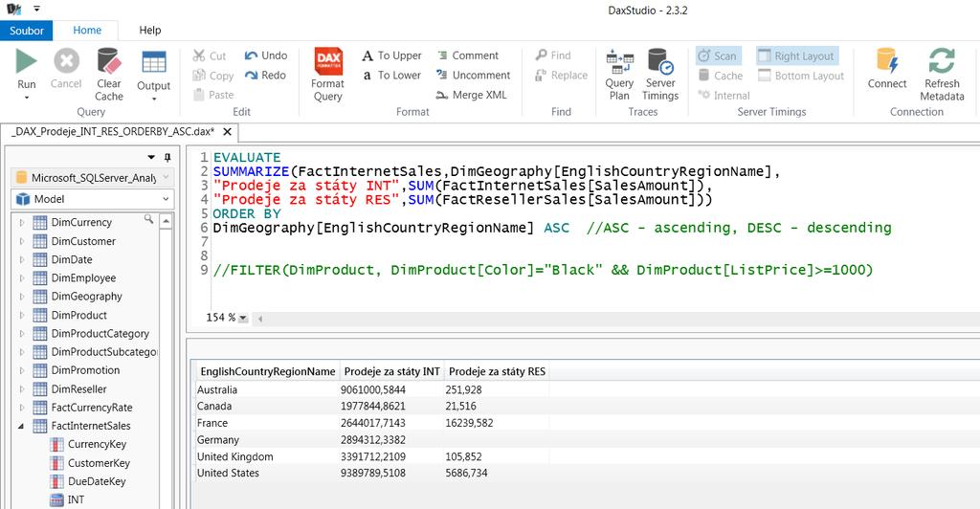Select the DimReseller table
This screenshot has width=980, height=509.
(78, 389)
